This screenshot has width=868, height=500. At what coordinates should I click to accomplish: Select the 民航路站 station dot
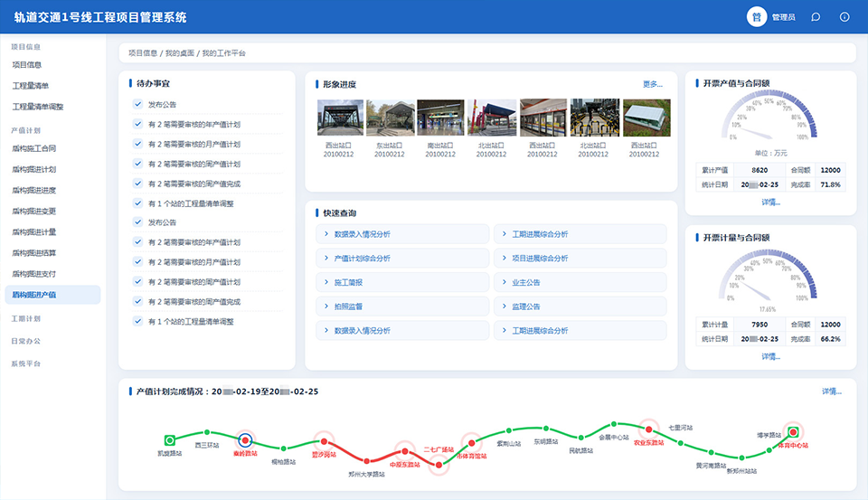[x=580, y=438]
